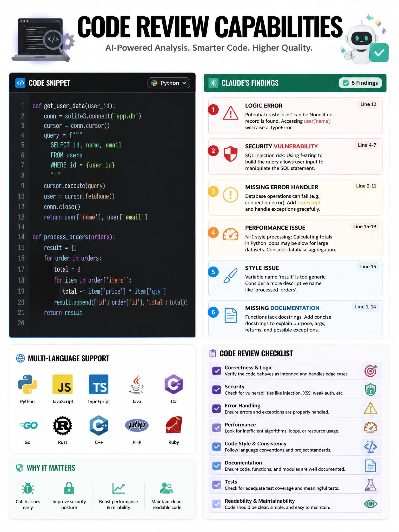The height and width of the screenshot is (532, 399).
Task: Select the Rust language icon
Action: (62, 425)
